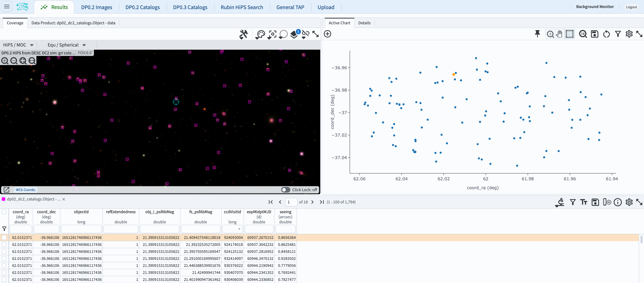Click the Logout button
The width and height of the screenshot is (644, 283).
point(631,7)
